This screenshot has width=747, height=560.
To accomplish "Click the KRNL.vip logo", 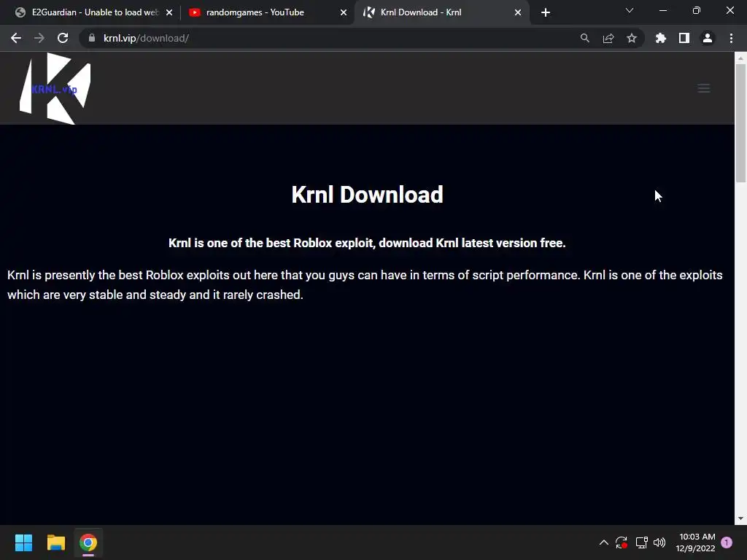I will coord(55,88).
